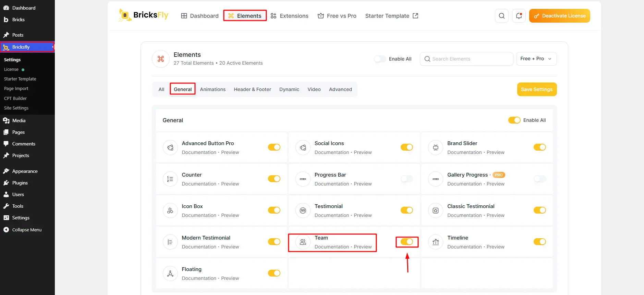Open the Extensions menu item
This screenshot has width=644, height=295.
tap(289, 16)
